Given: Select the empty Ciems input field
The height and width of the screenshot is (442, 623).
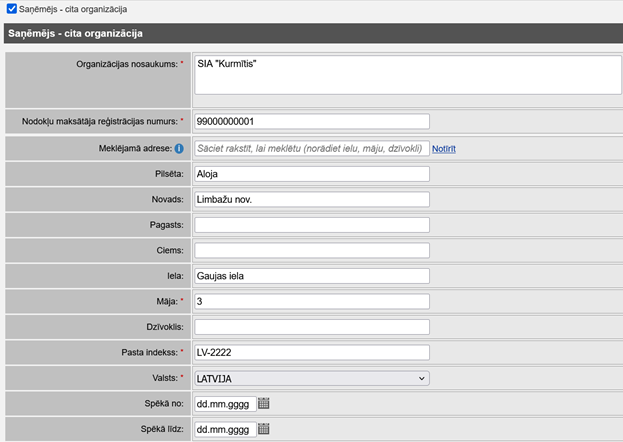Looking at the screenshot, I should 312,250.
